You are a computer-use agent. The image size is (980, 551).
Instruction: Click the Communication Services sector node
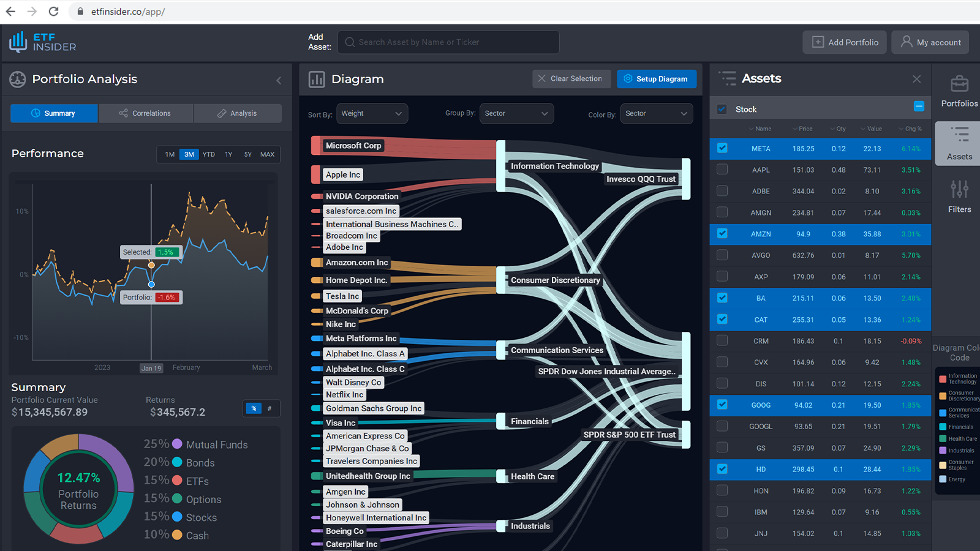point(557,350)
